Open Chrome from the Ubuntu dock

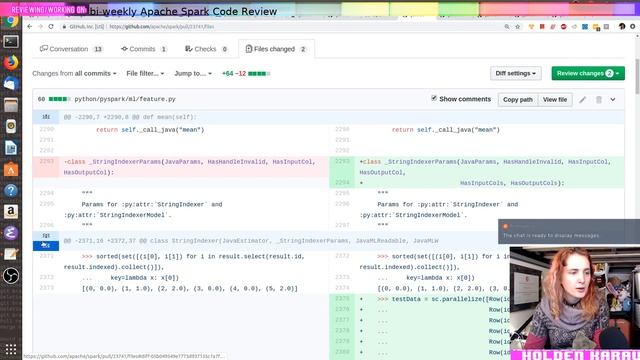pos(11,20)
